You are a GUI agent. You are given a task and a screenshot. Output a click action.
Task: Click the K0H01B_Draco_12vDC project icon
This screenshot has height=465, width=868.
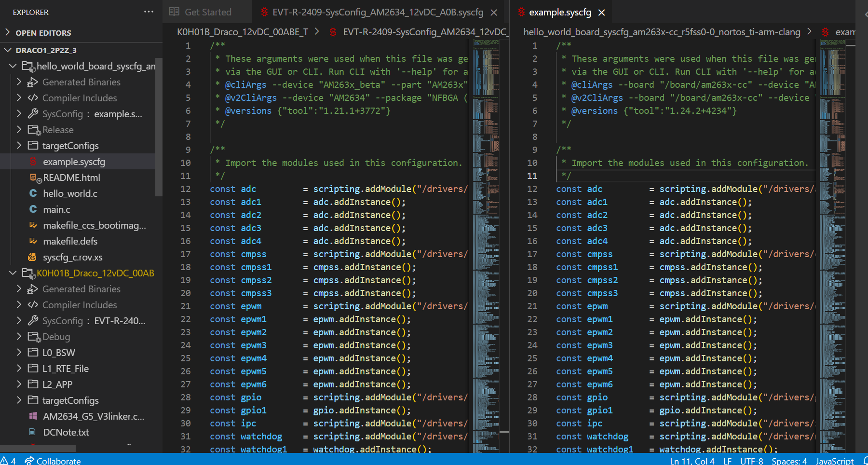[x=28, y=273]
